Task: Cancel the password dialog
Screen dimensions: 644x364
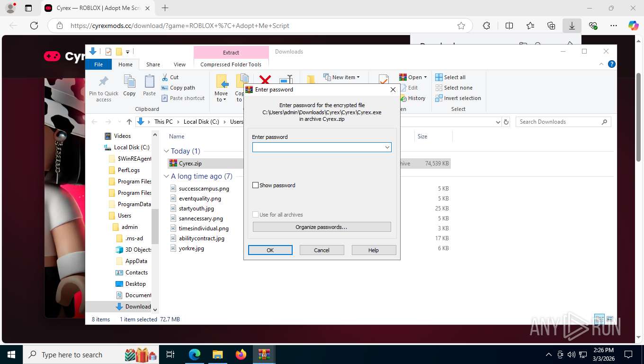Action: 322,250
